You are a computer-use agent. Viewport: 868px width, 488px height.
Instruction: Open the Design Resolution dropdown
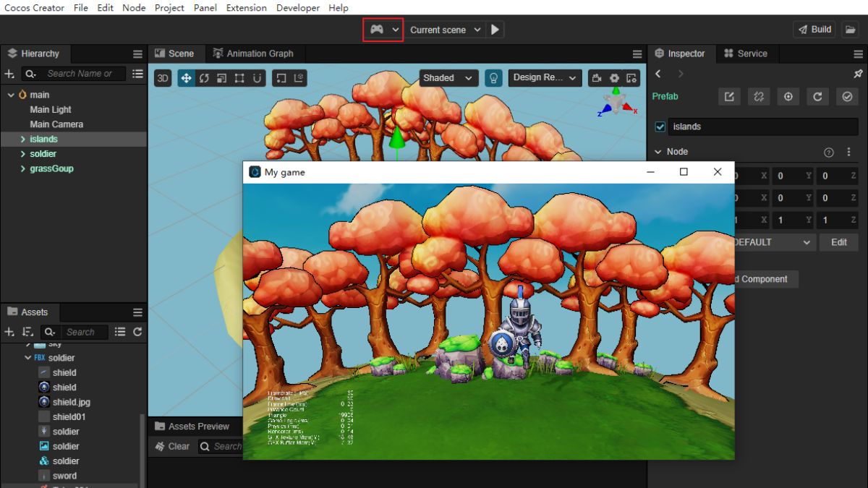click(x=545, y=78)
